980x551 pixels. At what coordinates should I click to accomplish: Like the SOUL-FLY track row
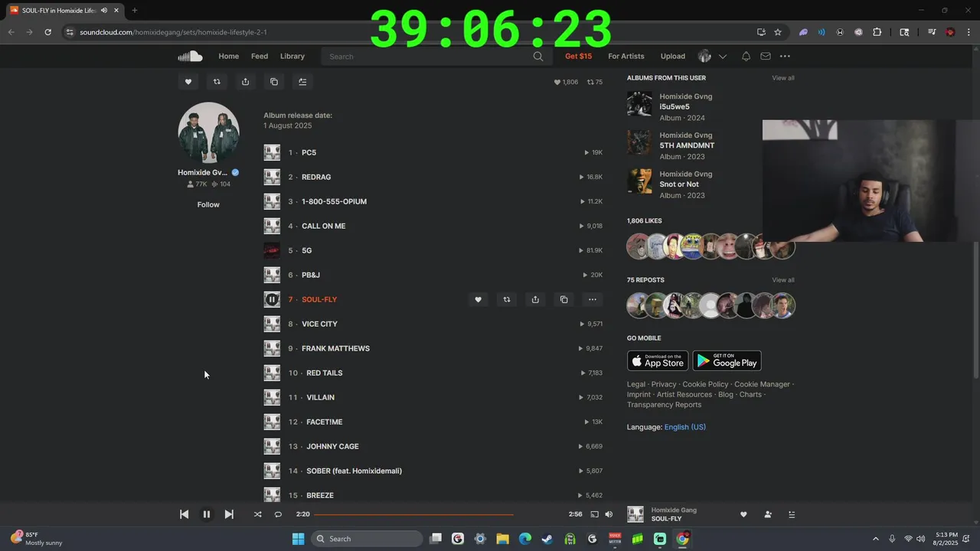[x=478, y=299]
